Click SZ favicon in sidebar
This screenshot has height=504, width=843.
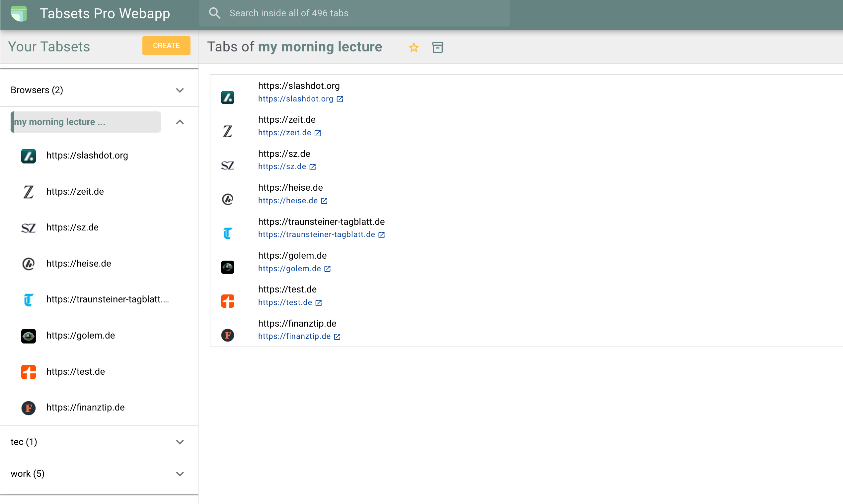tap(29, 228)
